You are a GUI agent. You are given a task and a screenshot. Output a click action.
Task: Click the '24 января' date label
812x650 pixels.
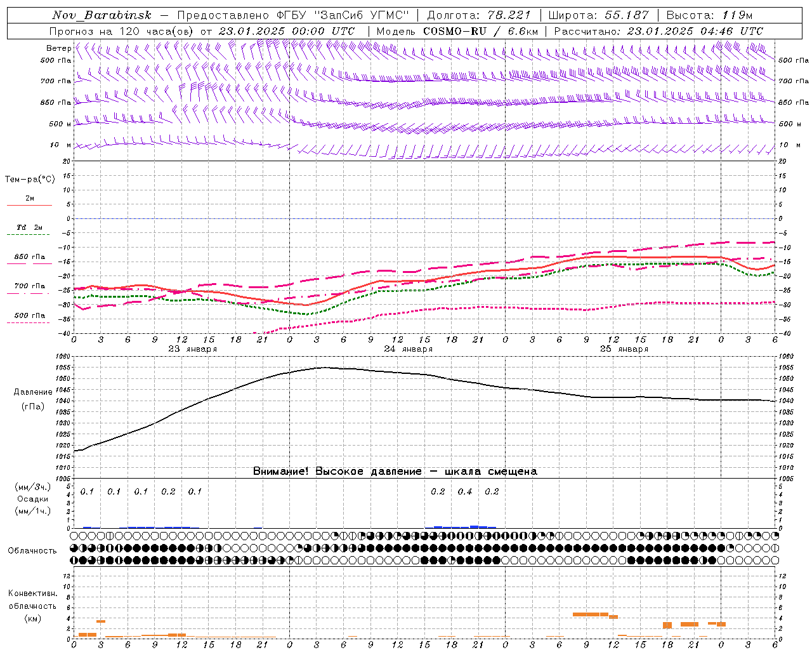(x=408, y=349)
